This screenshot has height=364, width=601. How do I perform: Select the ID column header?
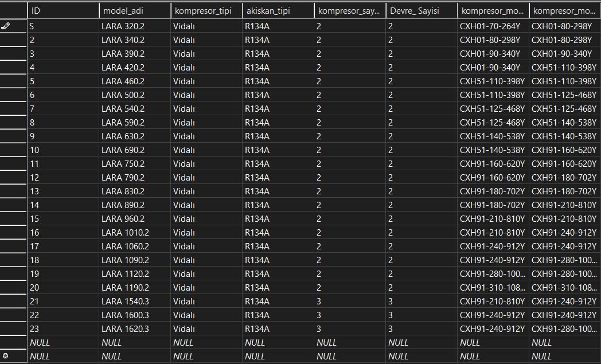tap(63, 11)
